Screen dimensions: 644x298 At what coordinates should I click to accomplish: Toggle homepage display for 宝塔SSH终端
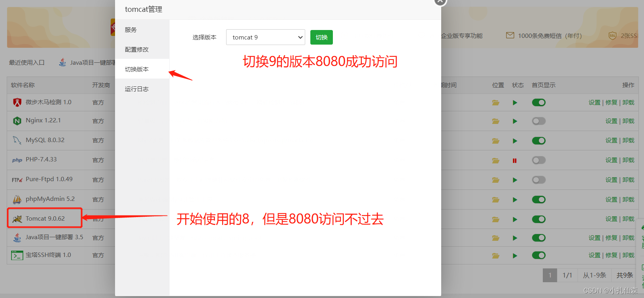click(538, 255)
